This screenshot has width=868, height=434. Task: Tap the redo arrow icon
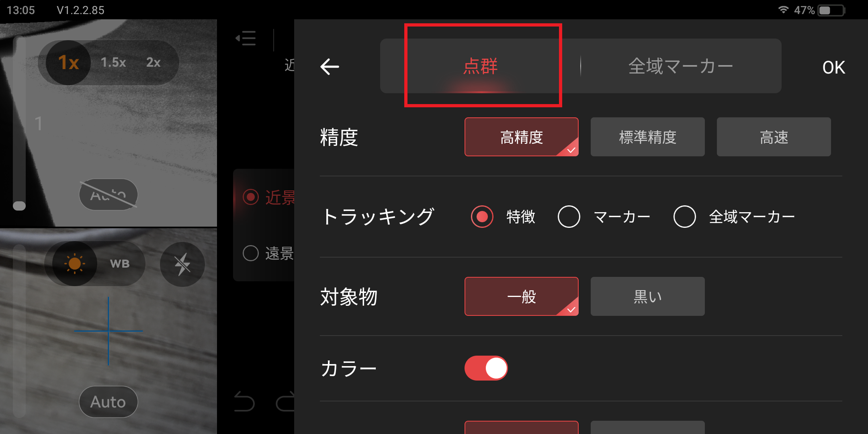click(285, 401)
